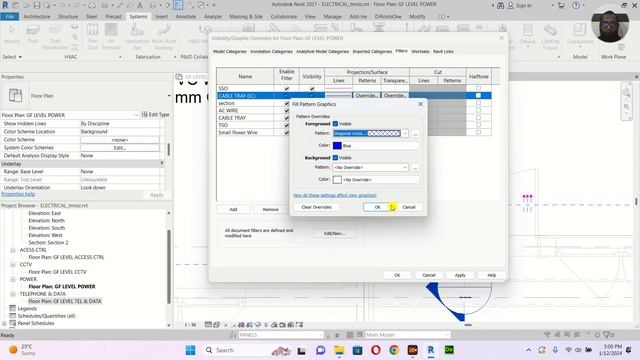Click the background No Override color swatch
Image resolution: width=640 pixels, height=360 pixels.
337,180
